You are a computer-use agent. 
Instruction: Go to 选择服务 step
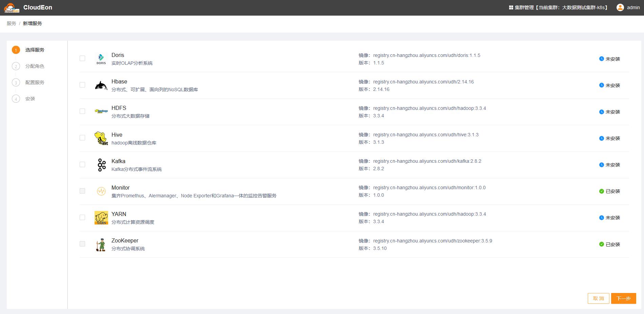tap(35, 50)
